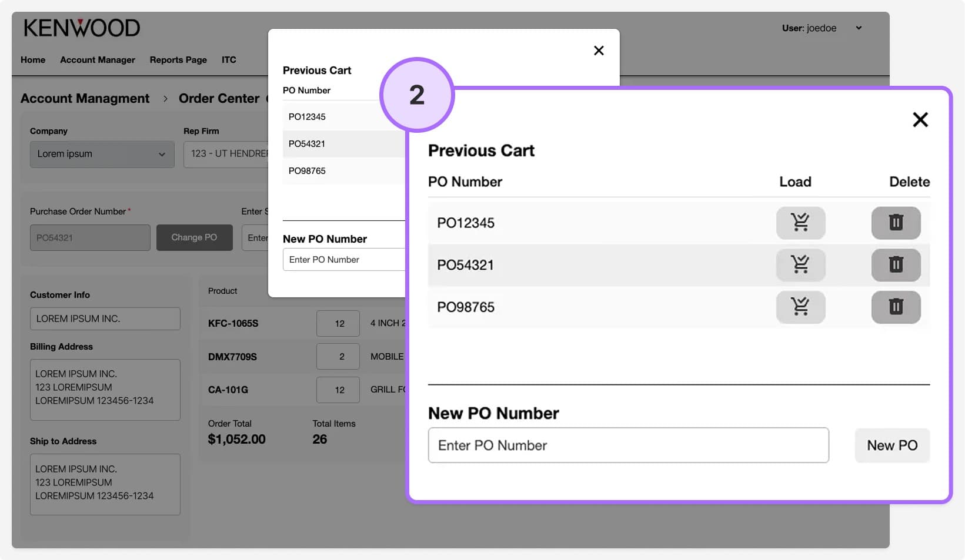The height and width of the screenshot is (560, 965).
Task: Load the cart for PO54321
Action: click(800, 265)
